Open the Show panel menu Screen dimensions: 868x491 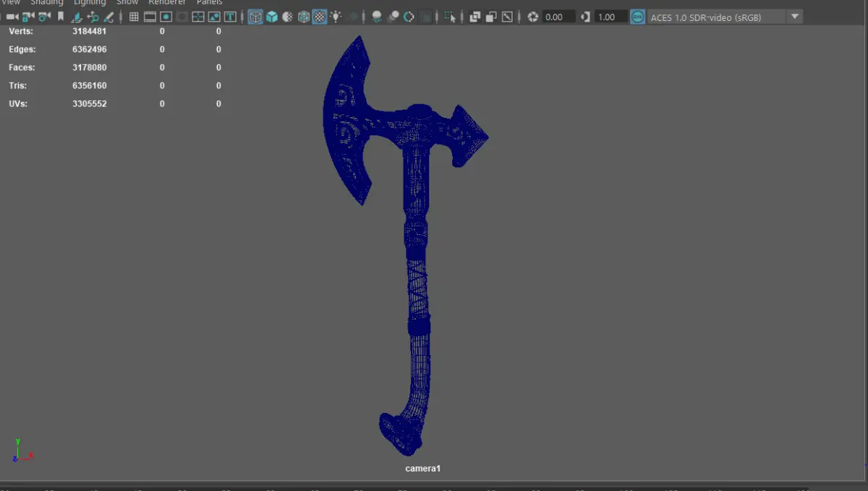[127, 2]
